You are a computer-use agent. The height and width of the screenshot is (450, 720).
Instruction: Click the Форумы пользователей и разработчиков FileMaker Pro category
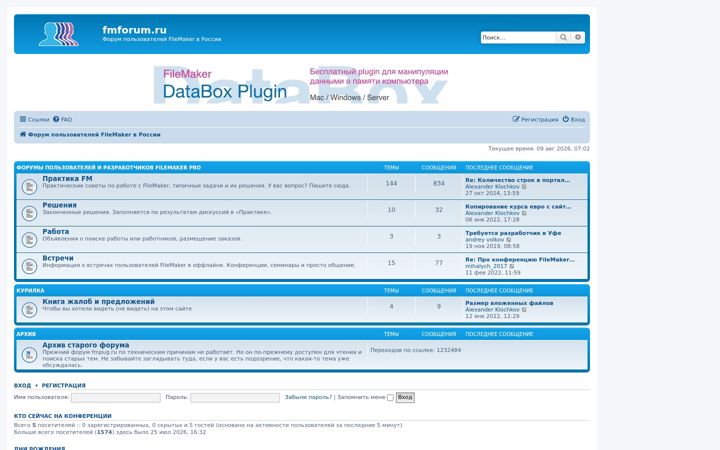point(108,168)
